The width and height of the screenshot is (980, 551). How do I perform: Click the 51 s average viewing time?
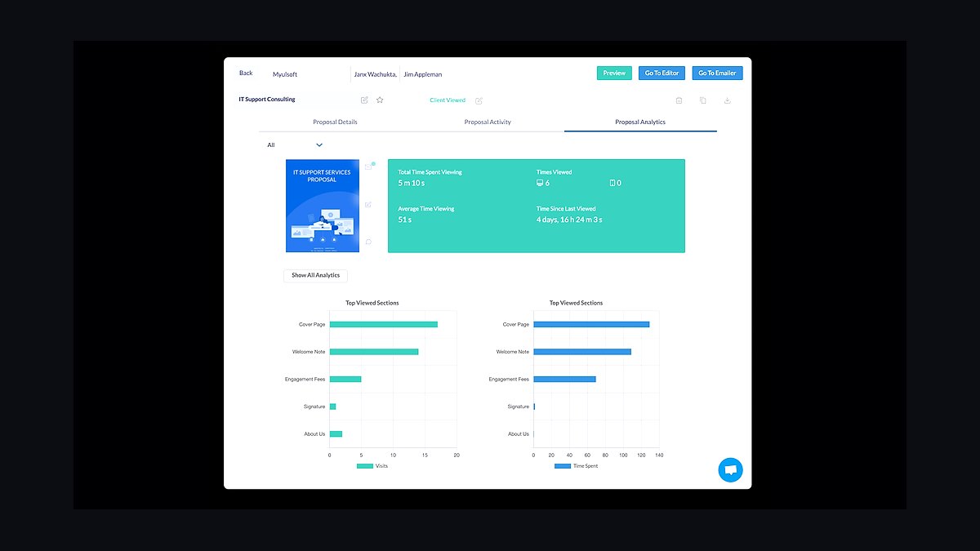pyautogui.click(x=404, y=220)
